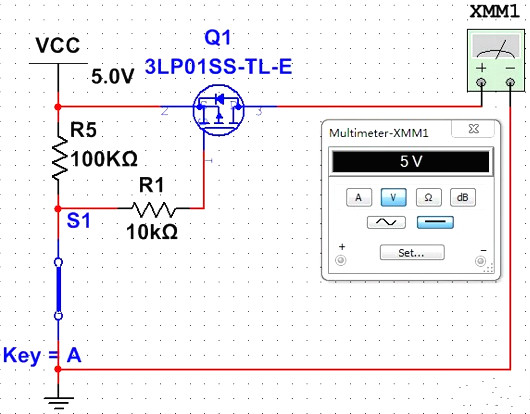Click the multimeter icon's negative terminal
The width and height of the screenshot is (530, 414).
click(x=510, y=82)
